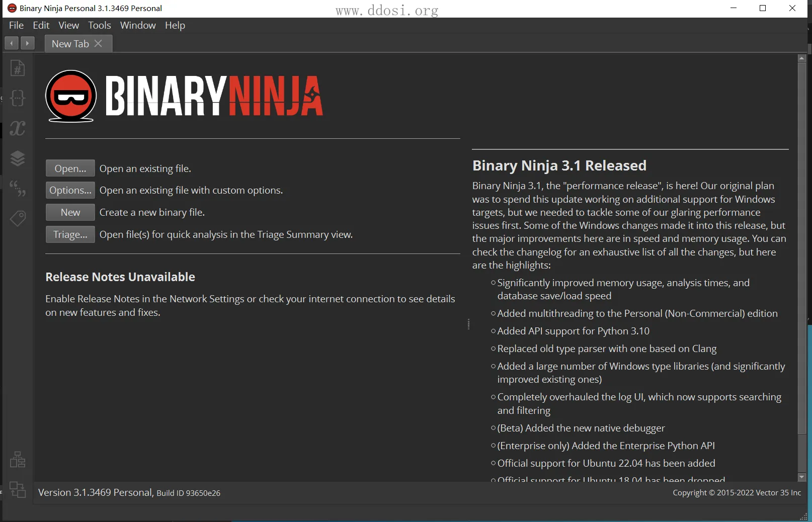Click the Build ID 93650e26 text
This screenshot has width=812, height=522.
[x=188, y=493]
